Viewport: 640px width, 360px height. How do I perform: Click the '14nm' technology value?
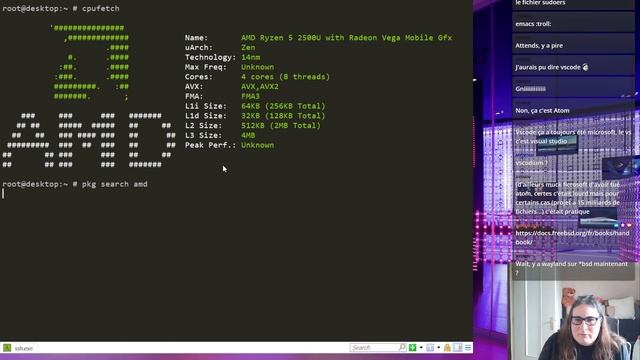pyautogui.click(x=250, y=57)
